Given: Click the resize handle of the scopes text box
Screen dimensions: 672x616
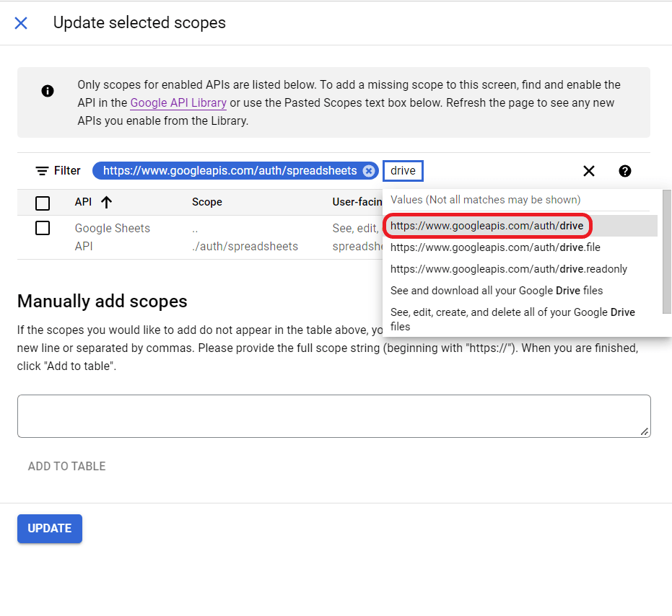Looking at the screenshot, I should point(644,431).
